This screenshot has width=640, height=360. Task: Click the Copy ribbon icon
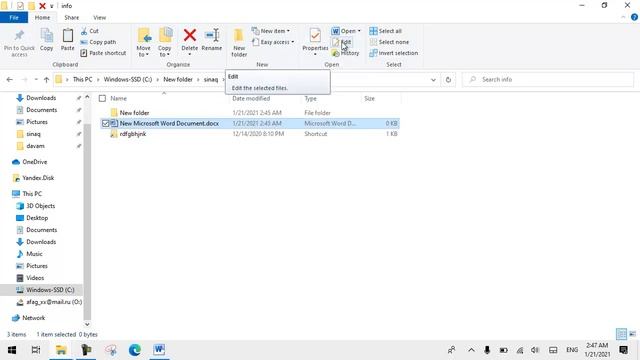(47, 40)
